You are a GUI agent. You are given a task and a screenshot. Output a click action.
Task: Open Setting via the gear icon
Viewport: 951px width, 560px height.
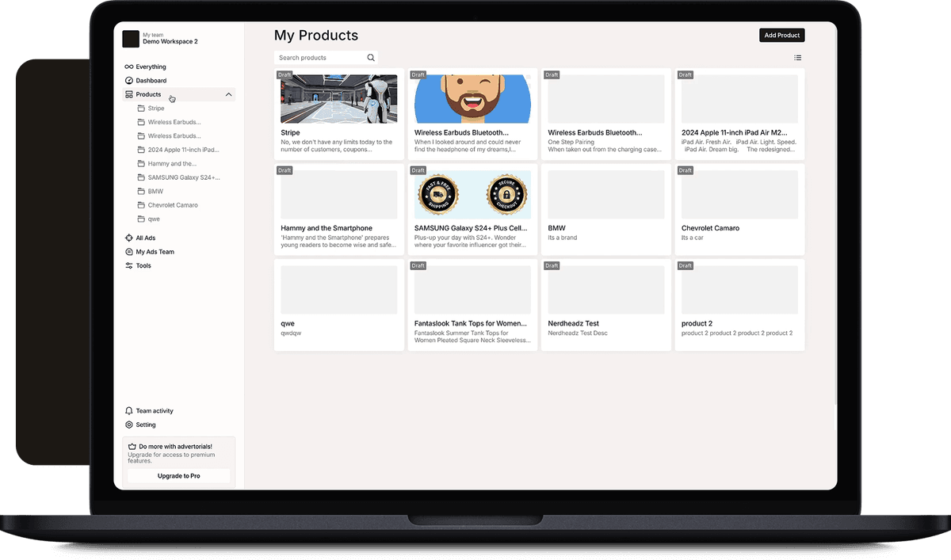click(x=129, y=425)
